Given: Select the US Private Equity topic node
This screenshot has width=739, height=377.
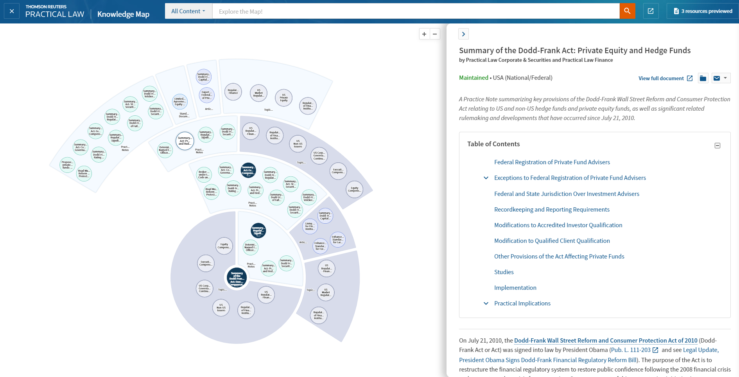Looking at the screenshot, I should pos(283,98).
